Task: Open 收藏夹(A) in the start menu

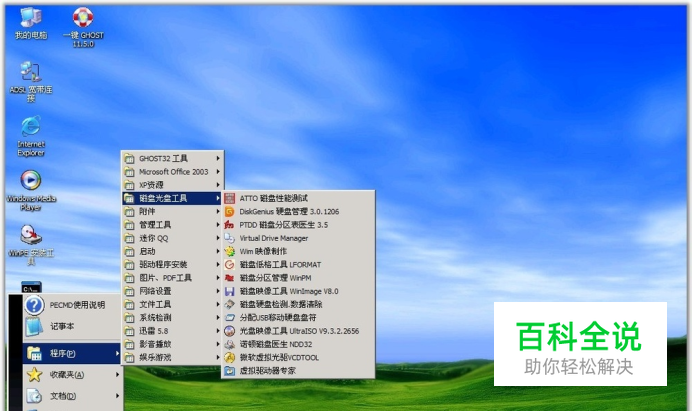Action: point(72,375)
